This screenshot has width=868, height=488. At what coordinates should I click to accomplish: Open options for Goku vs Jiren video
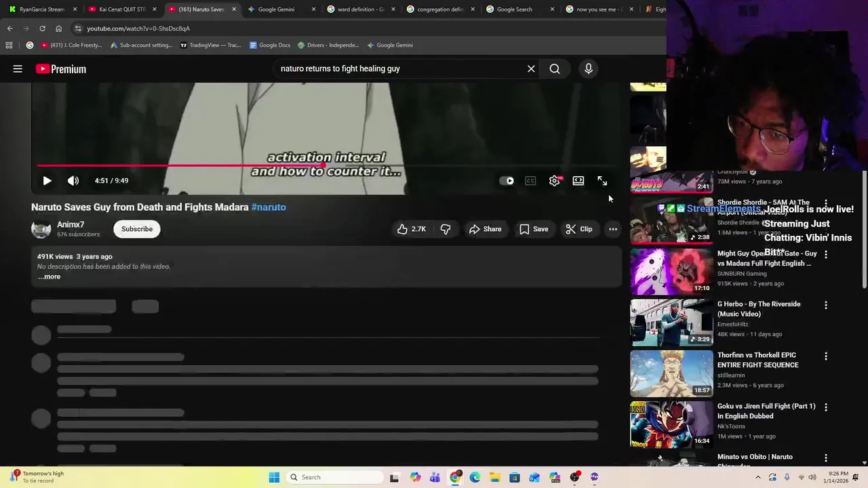pos(826,407)
